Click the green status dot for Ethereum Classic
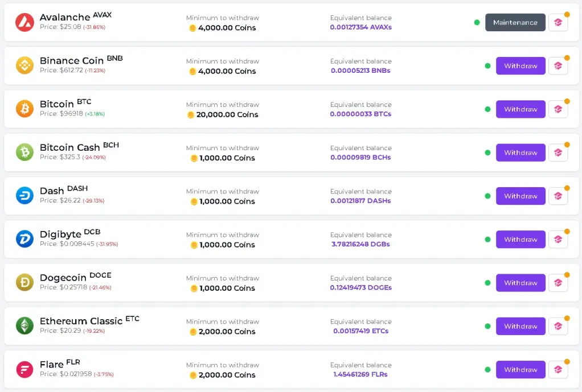This screenshot has width=582, height=392. pos(487,326)
